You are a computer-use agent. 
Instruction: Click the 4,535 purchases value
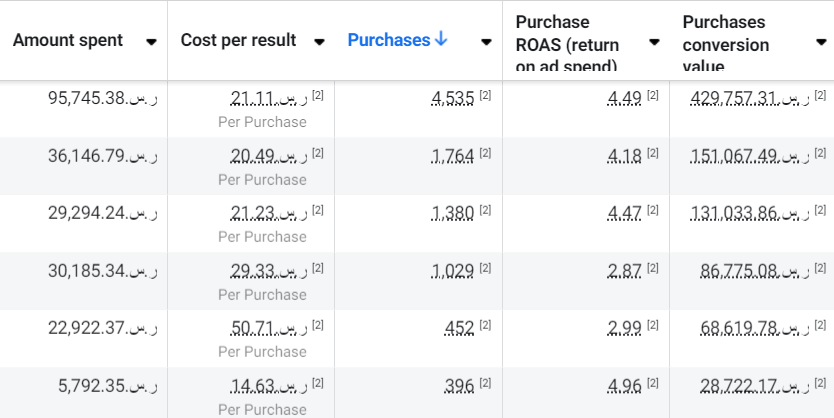[453, 98]
